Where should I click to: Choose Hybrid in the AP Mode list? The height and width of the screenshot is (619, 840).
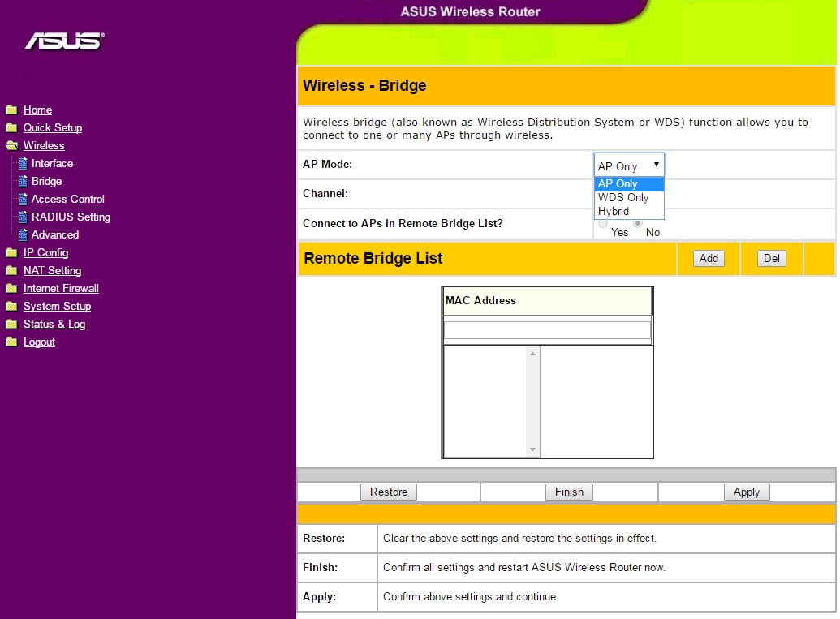pyautogui.click(x=614, y=212)
